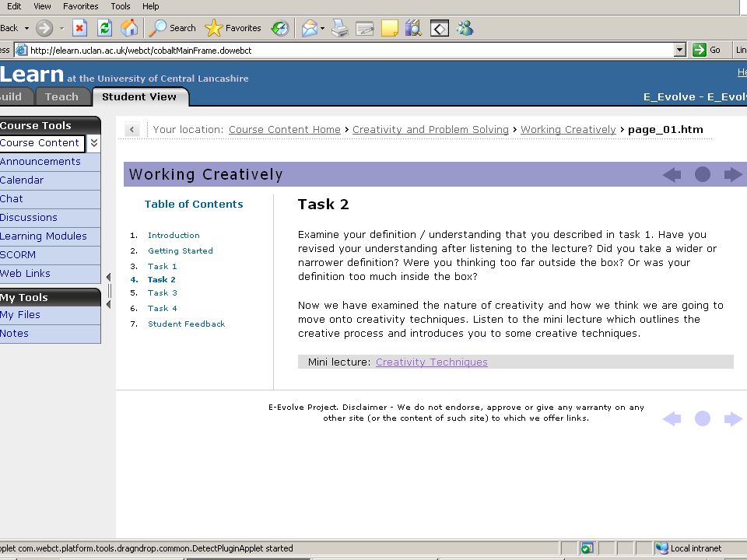Viewport: 747px width, 560px height.
Task: Open the Mail icon dropdown arrow
Action: (322, 29)
